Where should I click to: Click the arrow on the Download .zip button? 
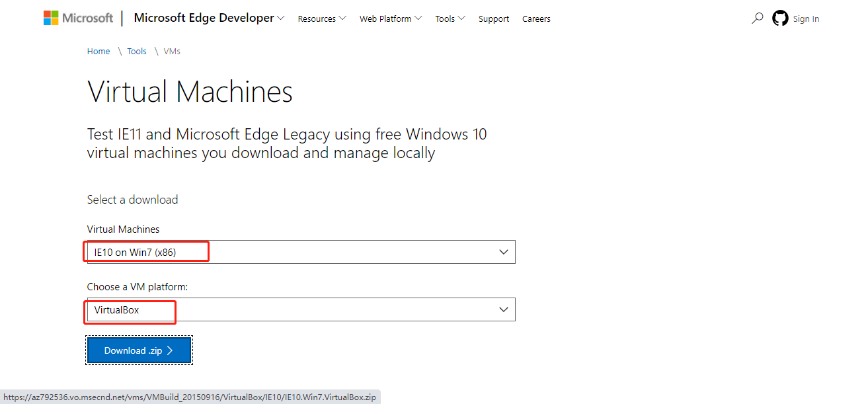(x=170, y=350)
